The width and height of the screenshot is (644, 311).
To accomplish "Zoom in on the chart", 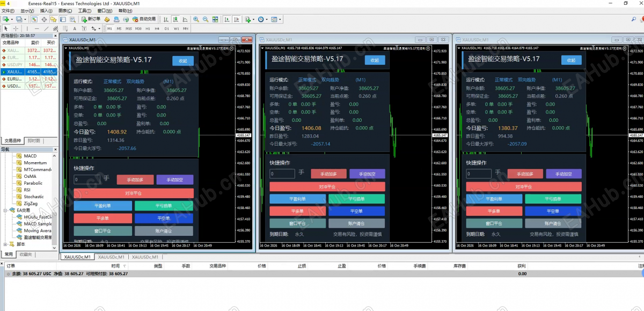I will coord(196,19).
